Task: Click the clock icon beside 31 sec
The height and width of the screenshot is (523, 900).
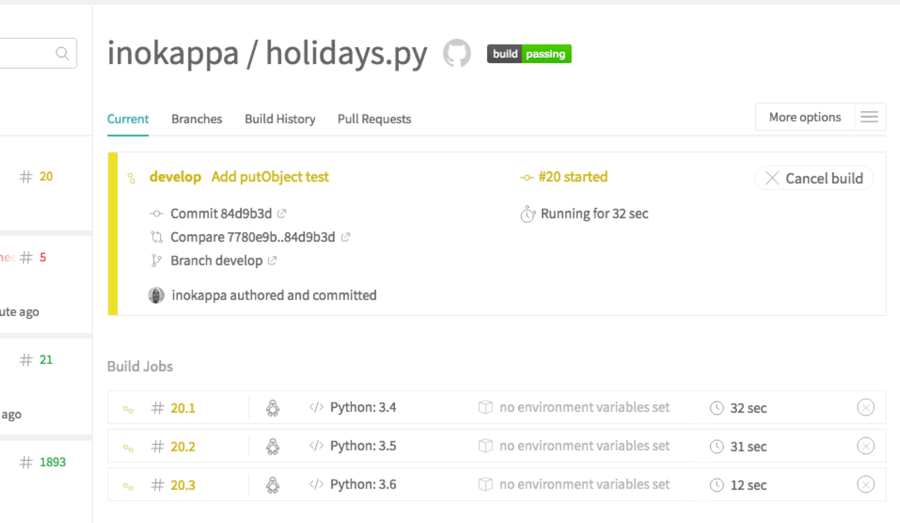Action: tap(716, 447)
